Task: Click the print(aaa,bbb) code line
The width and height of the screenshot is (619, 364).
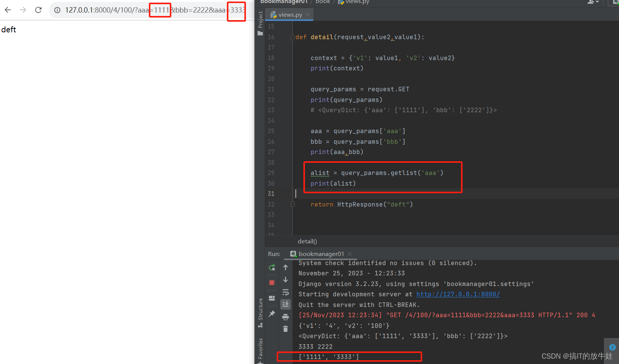Action: 337,152
